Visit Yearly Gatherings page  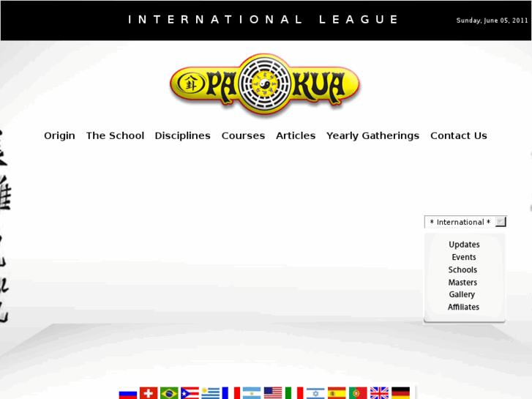click(373, 135)
